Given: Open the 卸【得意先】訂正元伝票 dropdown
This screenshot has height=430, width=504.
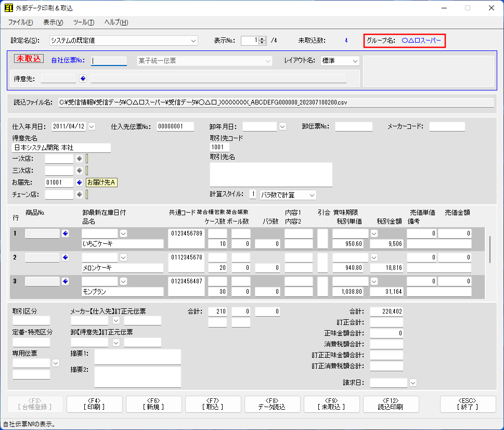Looking at the screenshot, I should (116, 343).
